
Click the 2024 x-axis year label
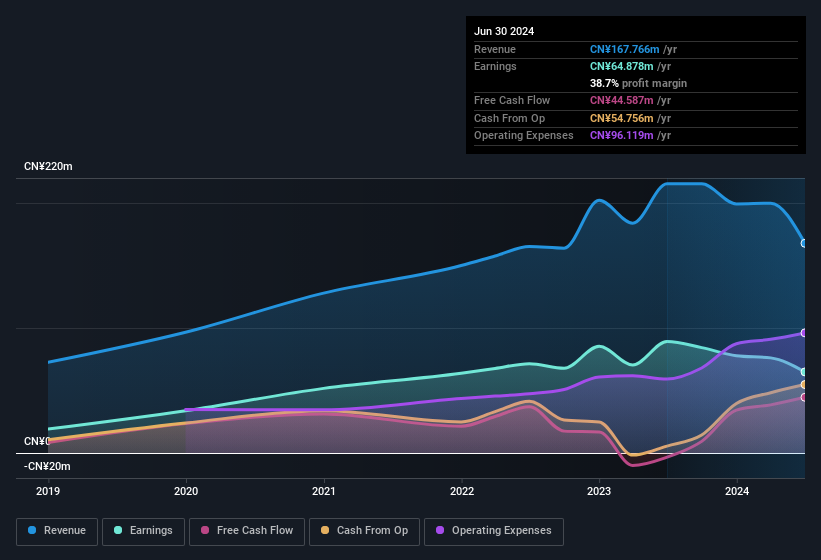[737, 491]
